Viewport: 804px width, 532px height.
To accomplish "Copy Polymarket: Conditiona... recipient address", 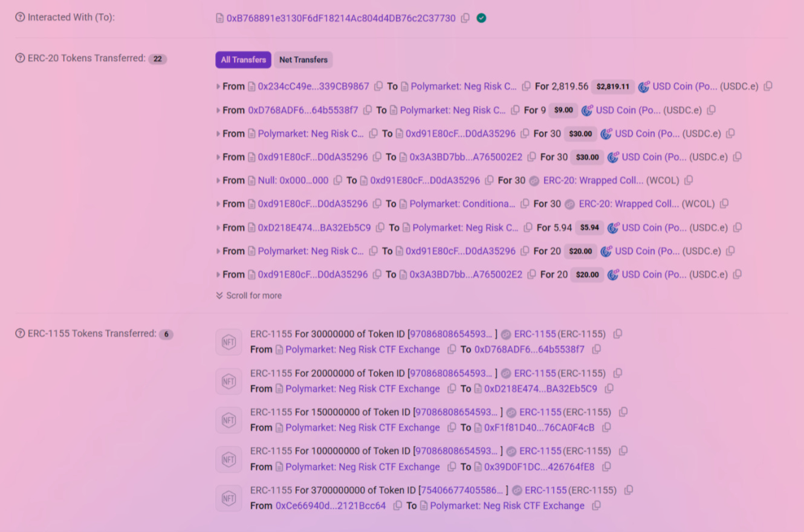I will pyautogui.click(x=525, y=204).
